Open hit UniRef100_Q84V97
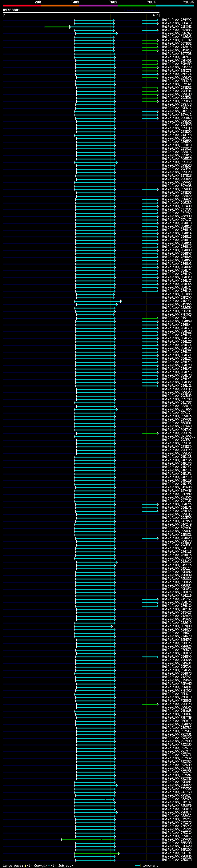 tap(177, 20)
